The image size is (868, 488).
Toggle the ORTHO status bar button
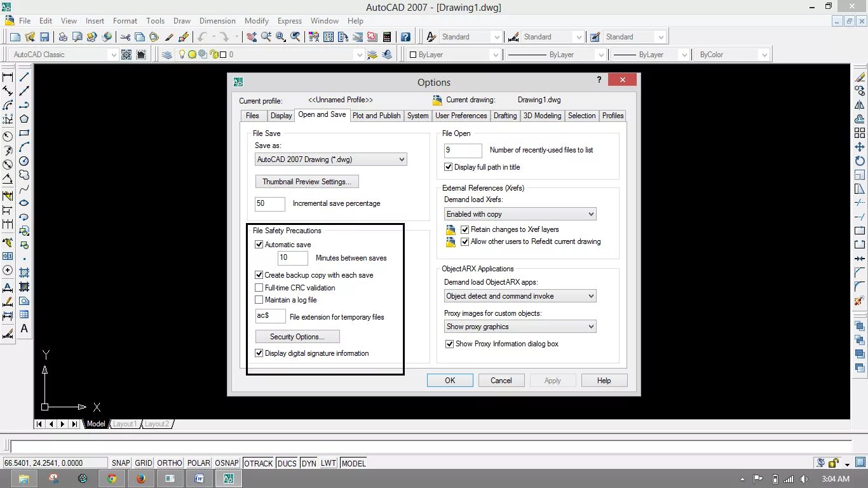coord(170,463)
